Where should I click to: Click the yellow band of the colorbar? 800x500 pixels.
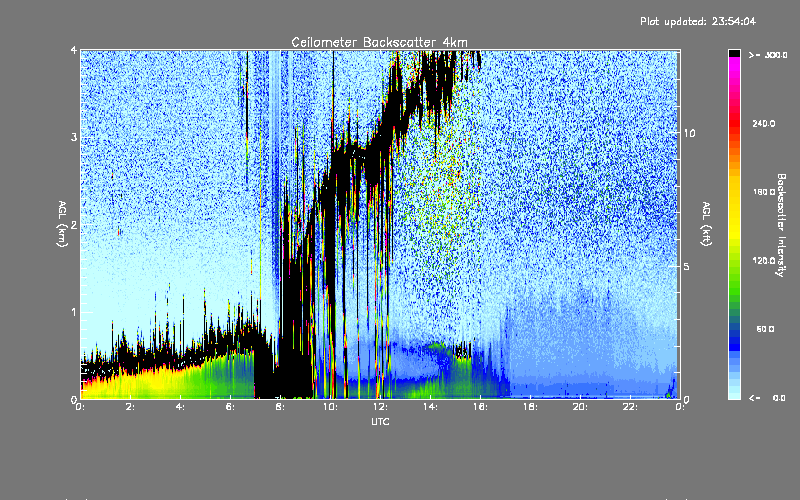pos(734,209)
